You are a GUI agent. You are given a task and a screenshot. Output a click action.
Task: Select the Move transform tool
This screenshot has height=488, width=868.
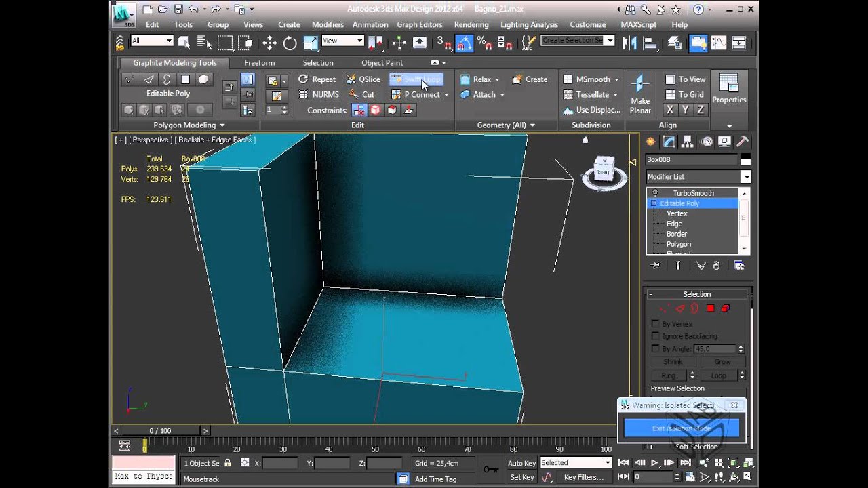(x=269, y=43)
